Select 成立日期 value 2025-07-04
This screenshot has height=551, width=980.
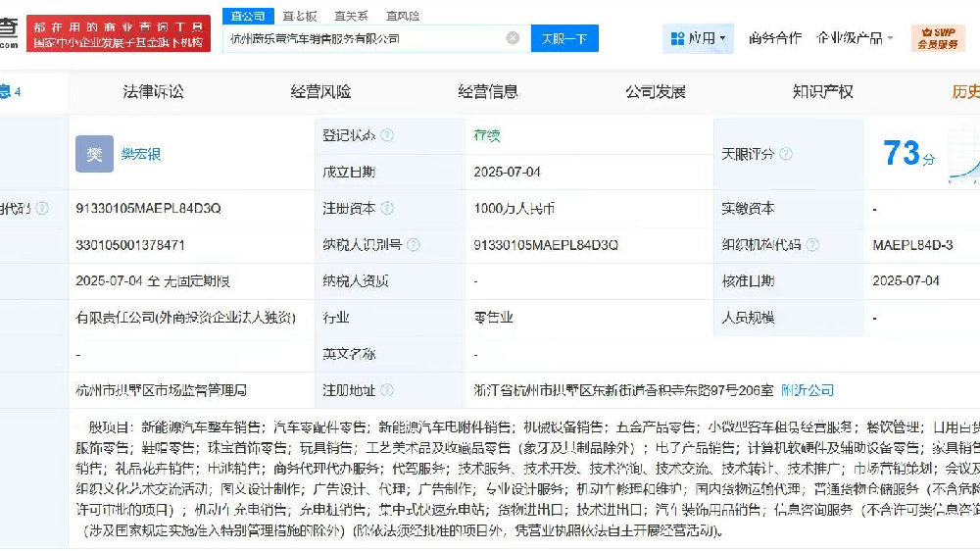pyautogui.click(x=507, y=172)
